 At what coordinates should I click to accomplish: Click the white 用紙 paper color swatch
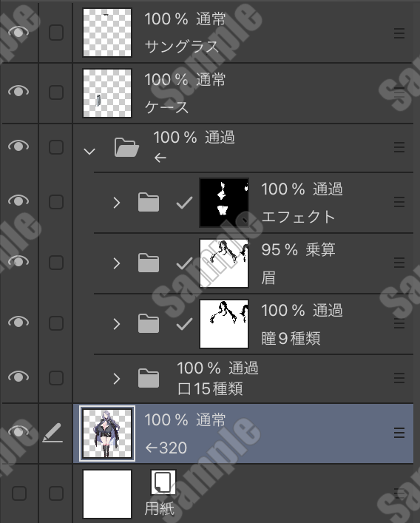(107, 493)
